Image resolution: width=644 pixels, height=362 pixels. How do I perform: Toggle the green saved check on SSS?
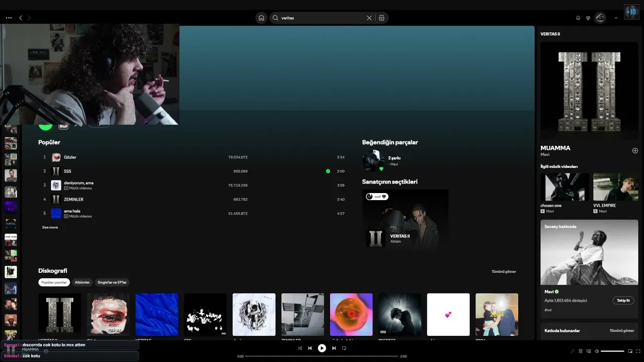(328, 171)
